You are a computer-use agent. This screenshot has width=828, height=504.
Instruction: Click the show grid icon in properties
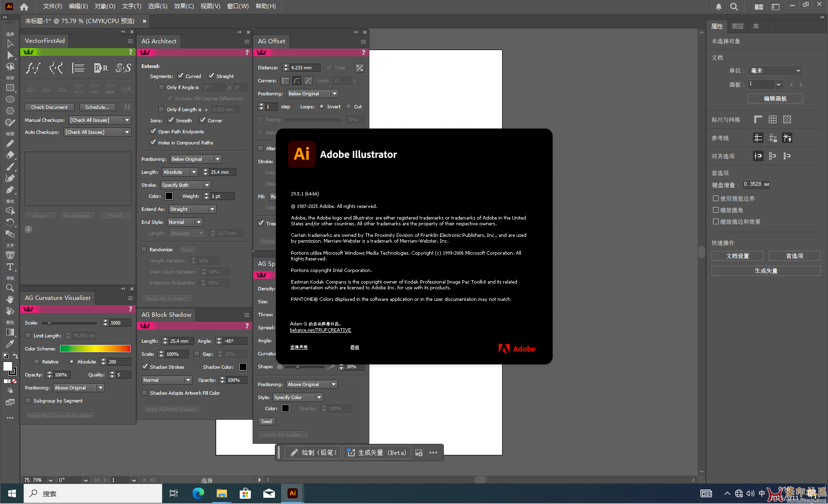coord(773,119)
